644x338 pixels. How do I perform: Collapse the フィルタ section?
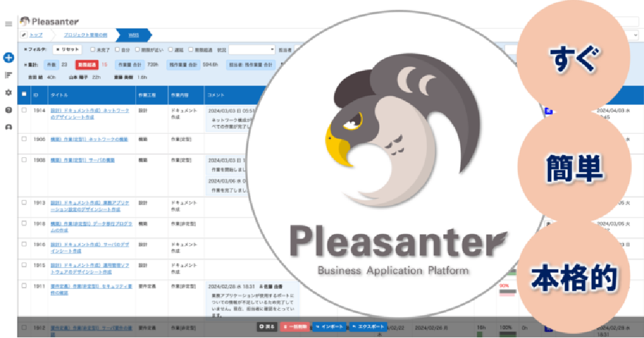[35, 50]
